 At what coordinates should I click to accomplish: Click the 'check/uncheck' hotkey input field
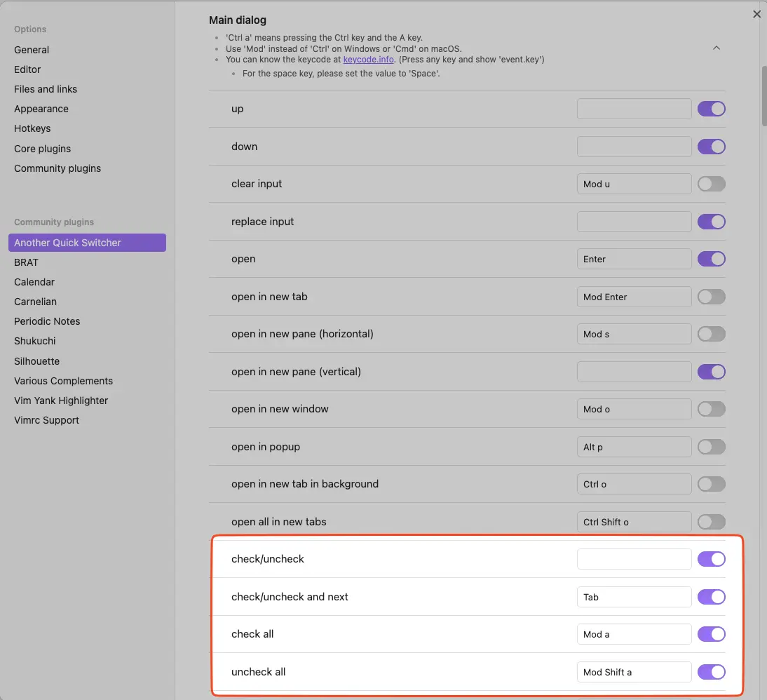click(634, 559)
